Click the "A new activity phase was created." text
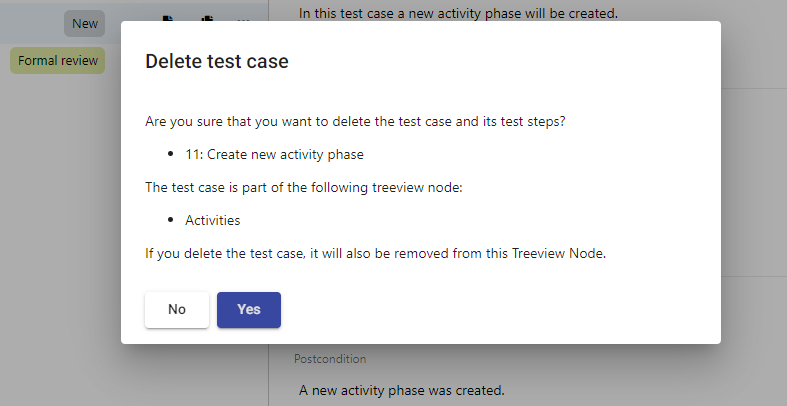 (402, 389)
